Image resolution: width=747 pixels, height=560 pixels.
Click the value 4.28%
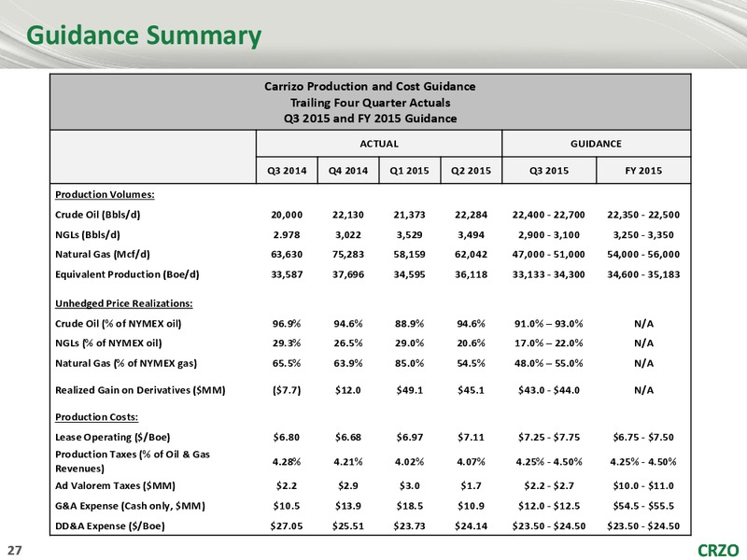[287, 461]
